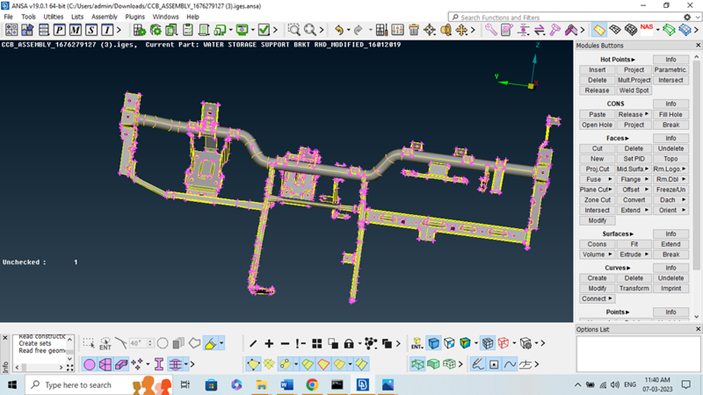Click the multicolor cube PID-color icon
Image resolution: width=703 pixels, height=395 pixels.
[465, 343]
